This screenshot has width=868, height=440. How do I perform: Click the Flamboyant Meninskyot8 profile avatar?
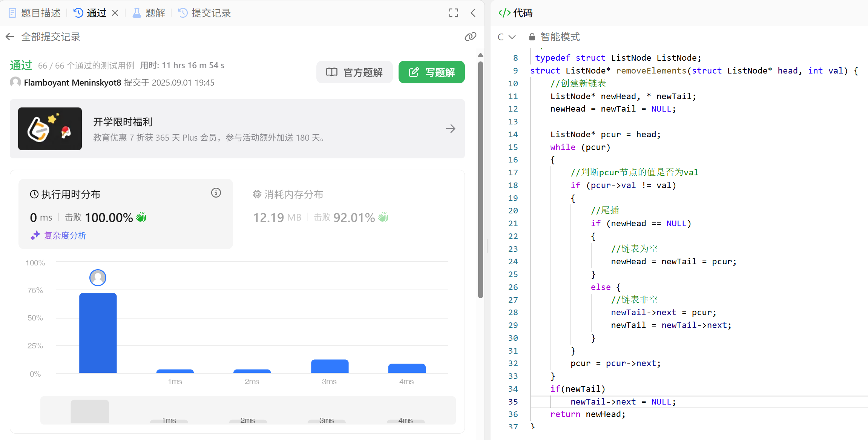coord(15,82)
